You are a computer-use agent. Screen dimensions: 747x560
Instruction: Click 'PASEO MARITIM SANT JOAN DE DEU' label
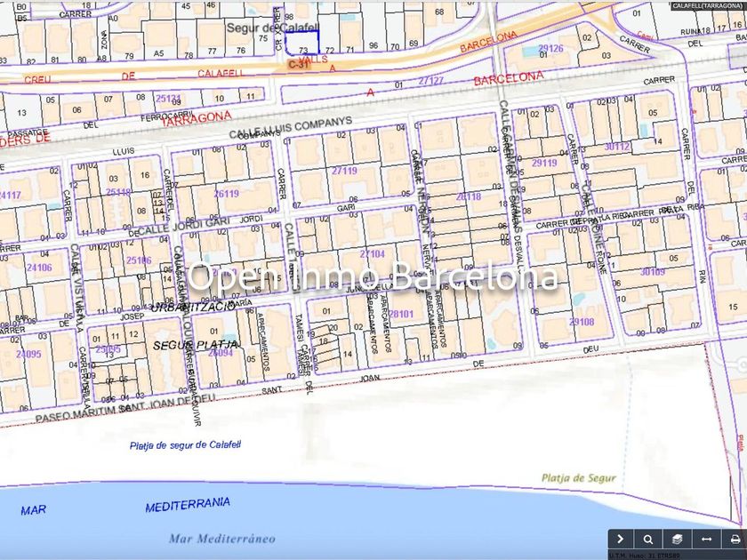(125, 409)
